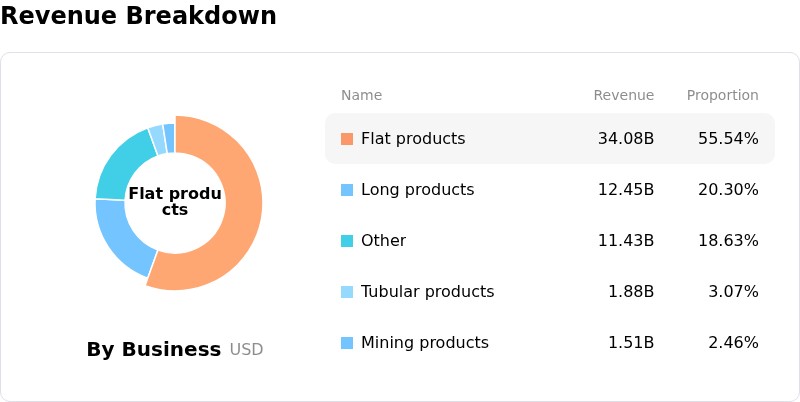Select the Long products row label
800x402 pixels.
click(x=417, y=190)
